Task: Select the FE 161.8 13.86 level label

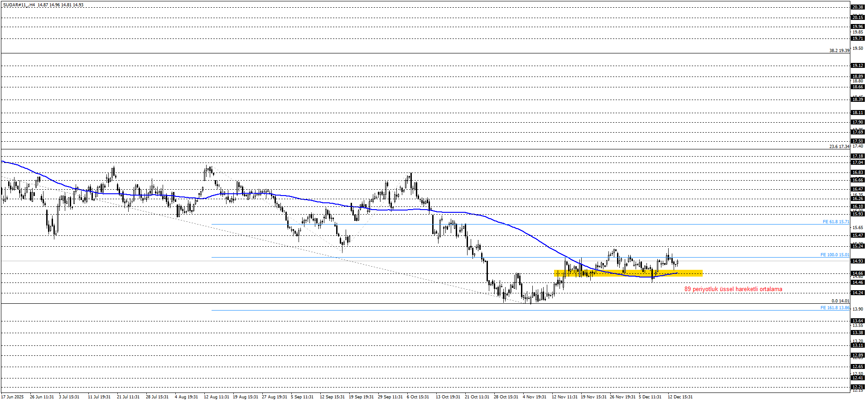Action: point(834,308)
